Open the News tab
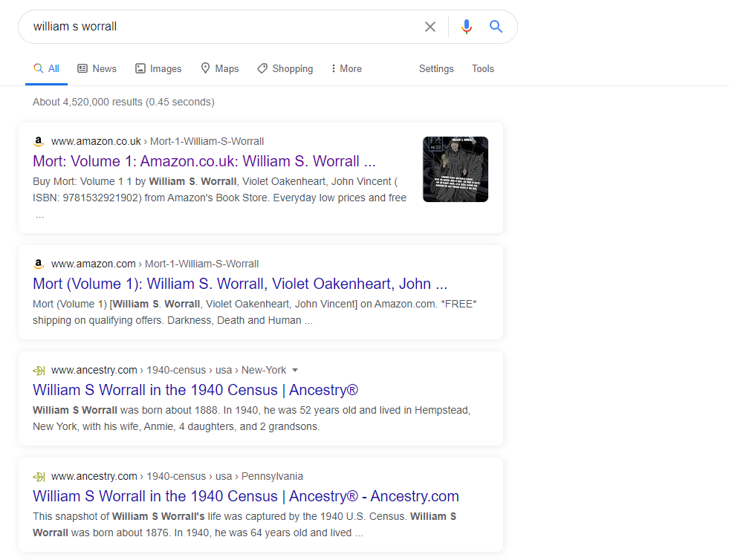The height and width of the screenshot is (560, 729). (x=97, y=69)
